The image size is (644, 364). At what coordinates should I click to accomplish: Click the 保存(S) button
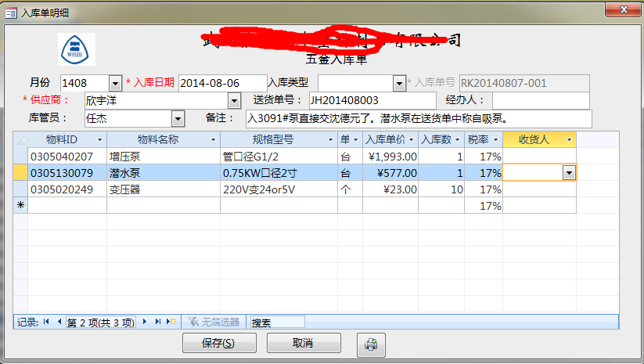click(219, 343)
